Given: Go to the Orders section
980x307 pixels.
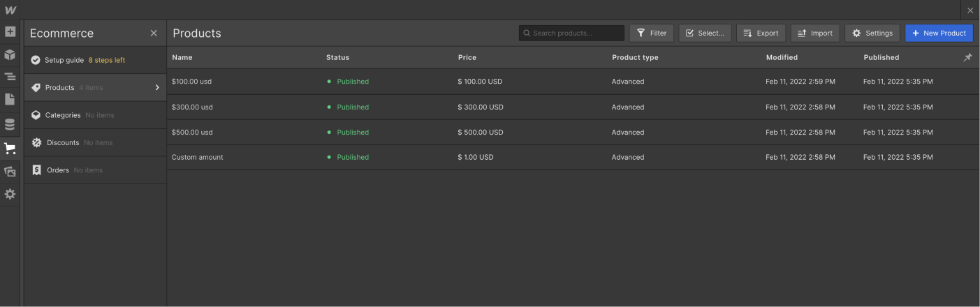Looking at the screenshot, I should [58, 170].
